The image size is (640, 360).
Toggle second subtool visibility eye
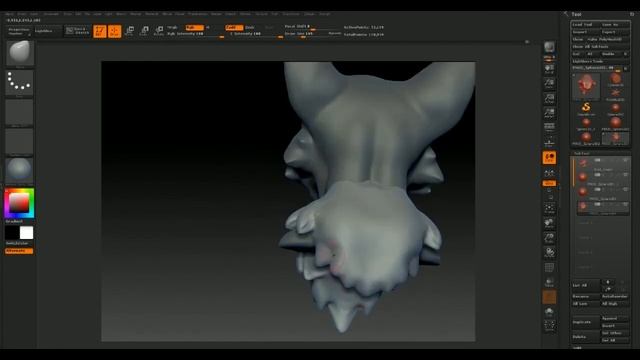tap(625, 175)
